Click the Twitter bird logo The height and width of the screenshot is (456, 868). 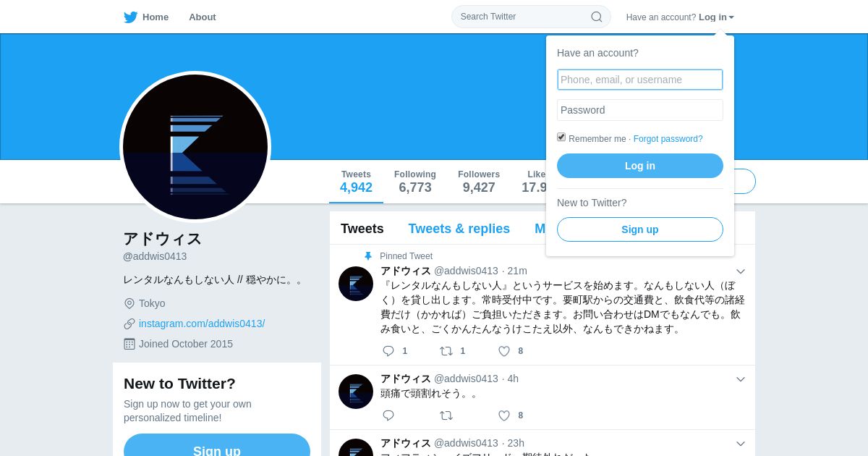(x=130, y=17)
